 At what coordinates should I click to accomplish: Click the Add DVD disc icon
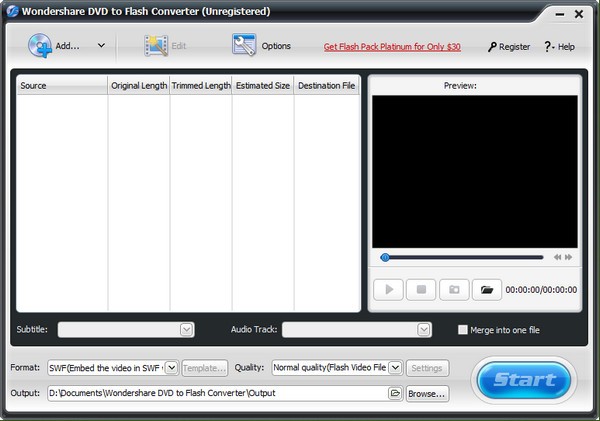point(39,45)
